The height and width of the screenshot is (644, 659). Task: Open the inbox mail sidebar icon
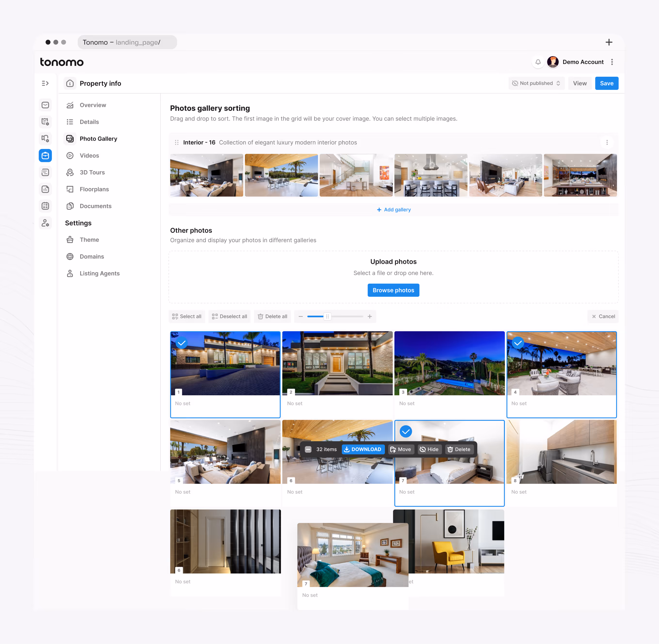(45, 105)
